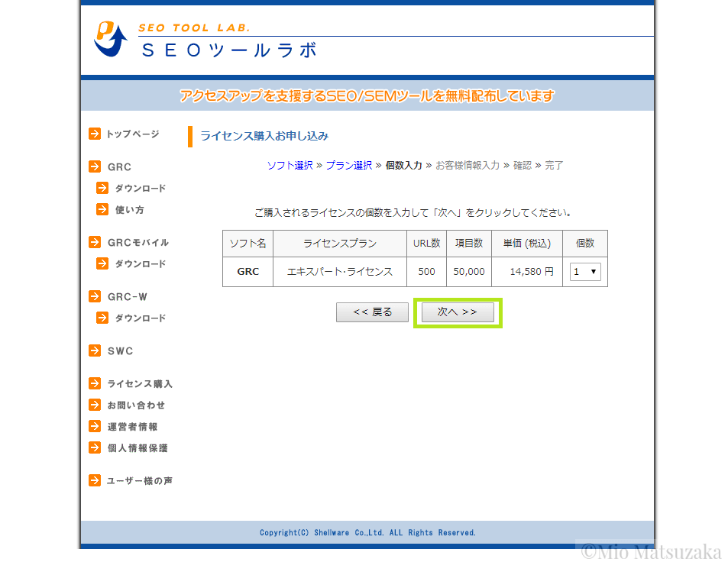Go to ライセンス購入 in the sidebar
This screenshot has width=728, height=562.
pyautogui.click(x=140, y=384)
